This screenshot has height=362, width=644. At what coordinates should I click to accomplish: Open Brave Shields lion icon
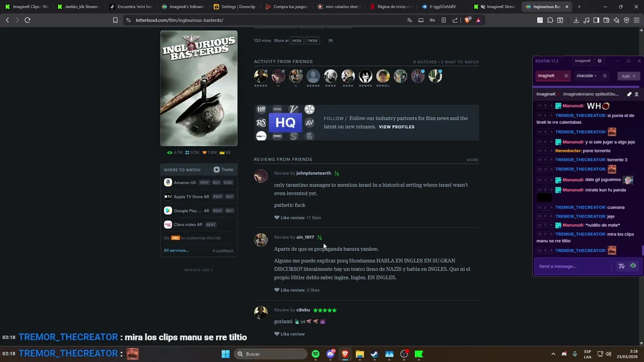(467, 20)
